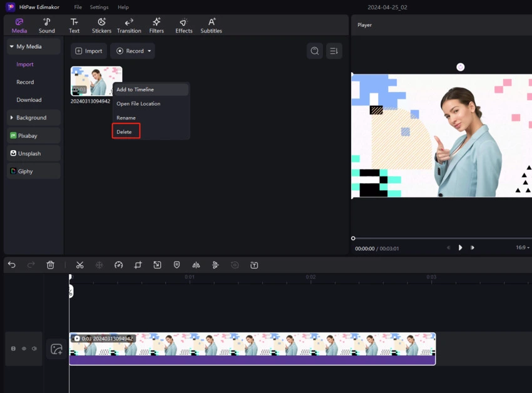This screenshot has width=532, height=393.
Task: Click the split scissors icon in timeline toolbar
Action: pyautogui.click(x=80, y=265)
